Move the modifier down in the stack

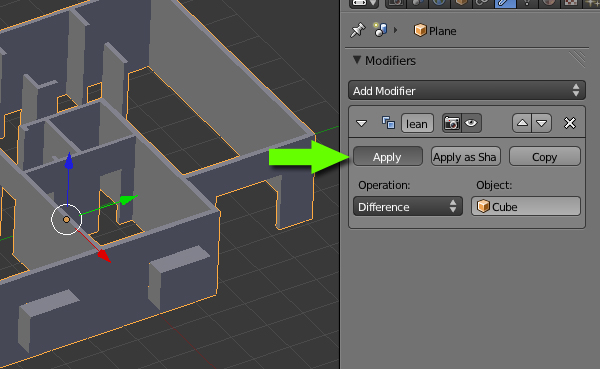[541, 123]
